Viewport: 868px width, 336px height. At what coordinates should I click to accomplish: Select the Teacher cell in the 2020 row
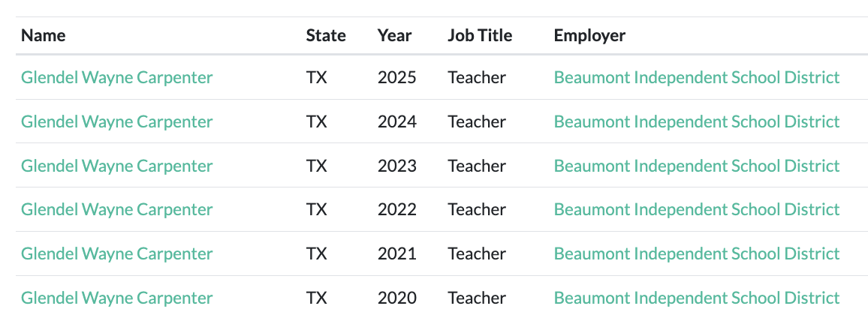tap(477, 298)
